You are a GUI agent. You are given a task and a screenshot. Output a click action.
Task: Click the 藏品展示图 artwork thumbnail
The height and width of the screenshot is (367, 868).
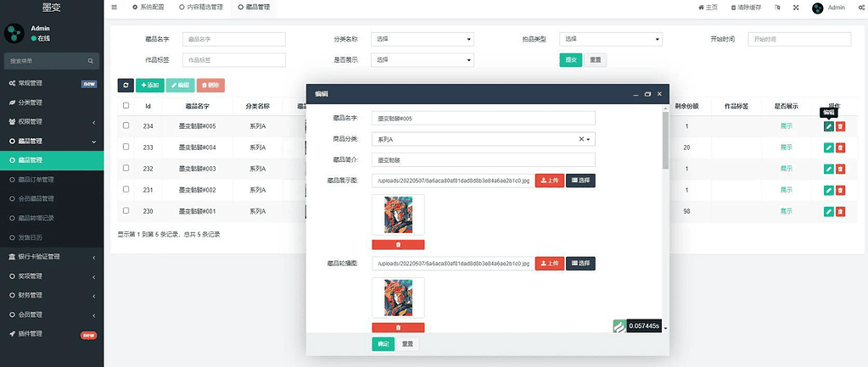[x=398, y=215]
